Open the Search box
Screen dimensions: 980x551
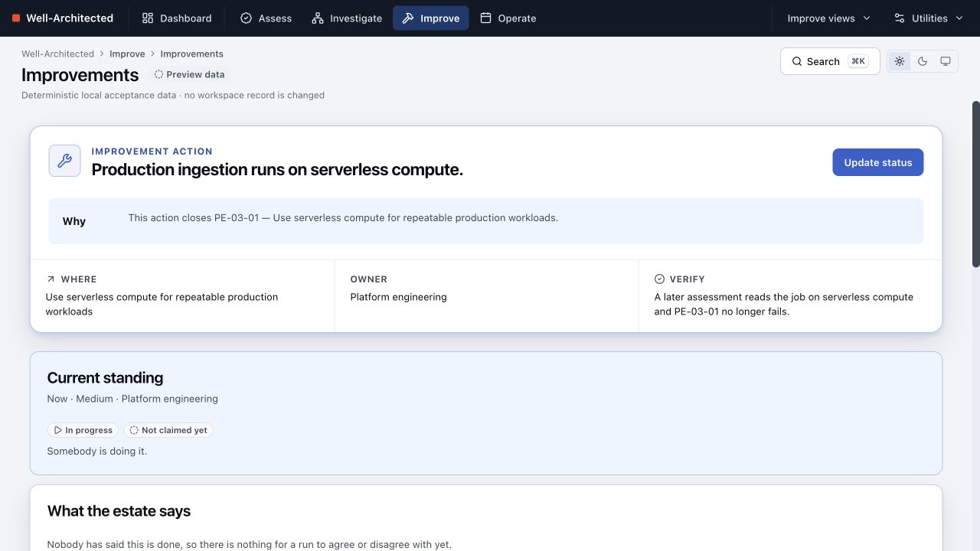tap(830, 61)
